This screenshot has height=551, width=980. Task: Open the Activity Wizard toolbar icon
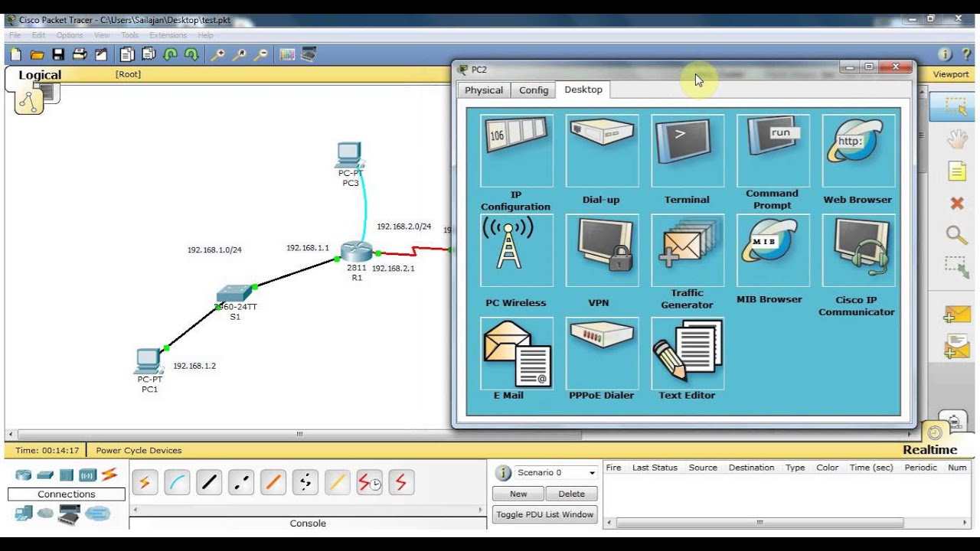101,54
